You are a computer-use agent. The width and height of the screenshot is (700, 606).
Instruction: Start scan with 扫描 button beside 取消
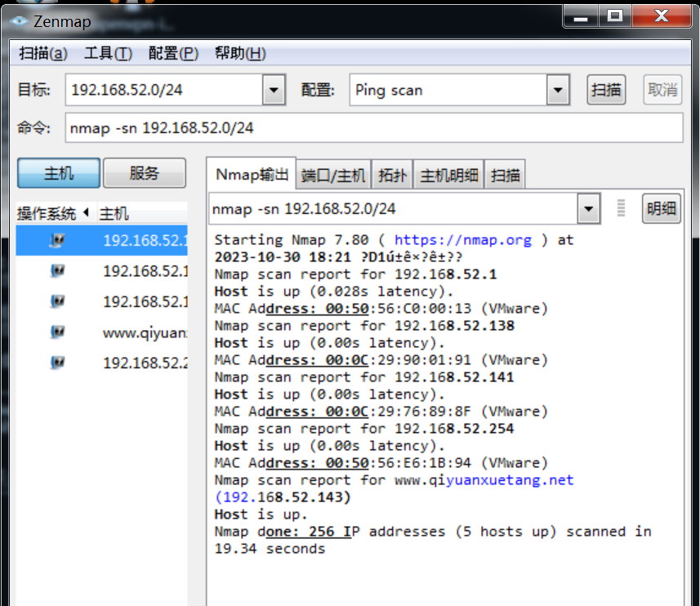pyautogui.click(x=606, y=90)
